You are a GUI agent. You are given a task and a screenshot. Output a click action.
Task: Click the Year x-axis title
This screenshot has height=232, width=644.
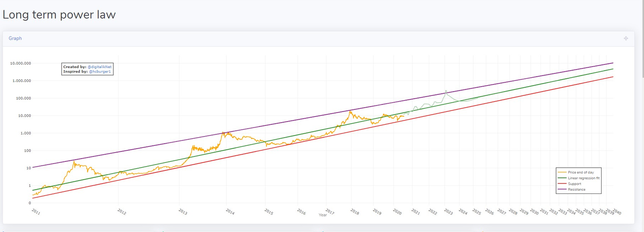click(x=323, y=214)
